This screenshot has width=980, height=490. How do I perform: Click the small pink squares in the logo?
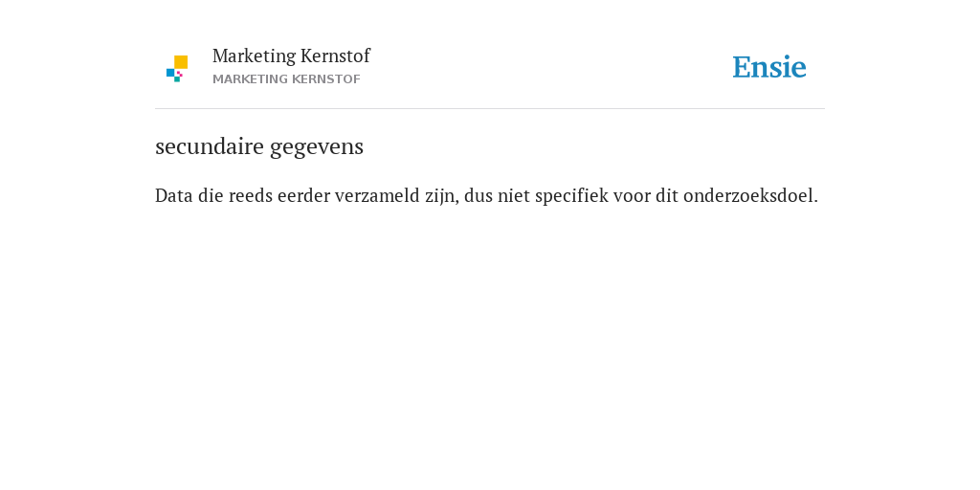(179, 74)
